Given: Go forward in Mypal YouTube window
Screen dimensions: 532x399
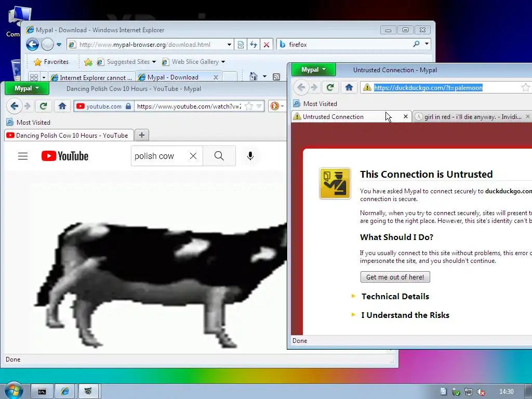Looking at the screenshot, I should [28, 106].
